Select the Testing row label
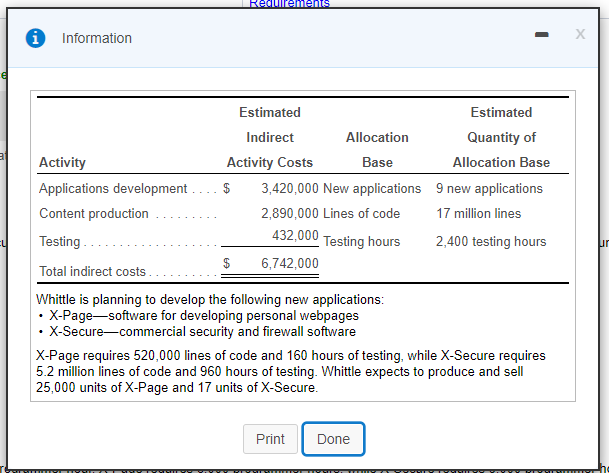 pos(59,242)
